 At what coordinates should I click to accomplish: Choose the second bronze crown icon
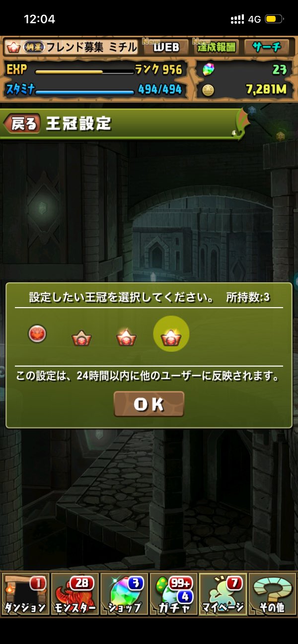tap(81, 338)
